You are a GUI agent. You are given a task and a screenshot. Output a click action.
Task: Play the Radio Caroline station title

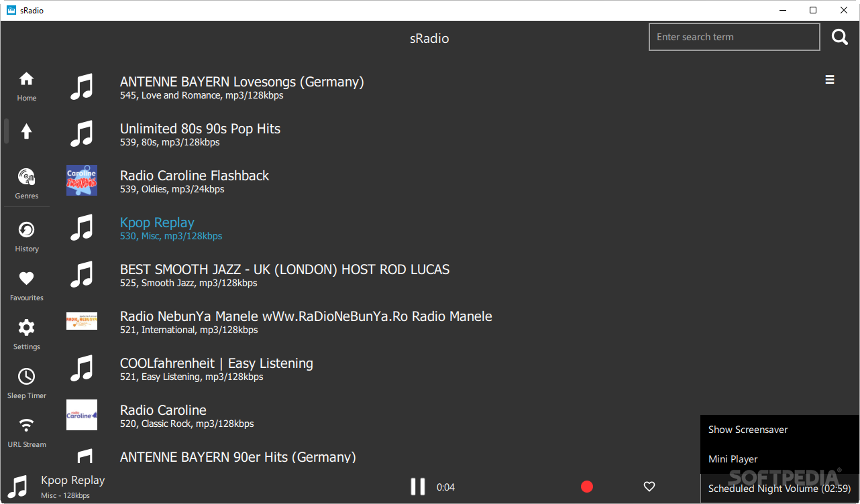coord(163,410)
